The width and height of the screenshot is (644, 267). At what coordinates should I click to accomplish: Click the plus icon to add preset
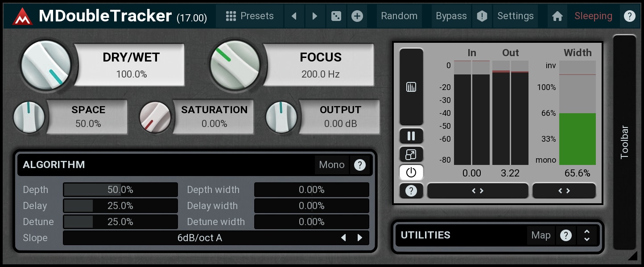357,16
